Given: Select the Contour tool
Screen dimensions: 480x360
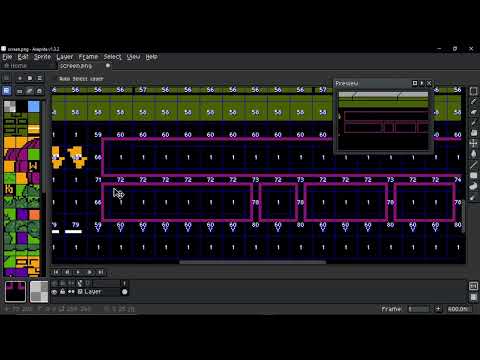Looking at the screenshot, I should pyautogui.click(x=473, y=186).
